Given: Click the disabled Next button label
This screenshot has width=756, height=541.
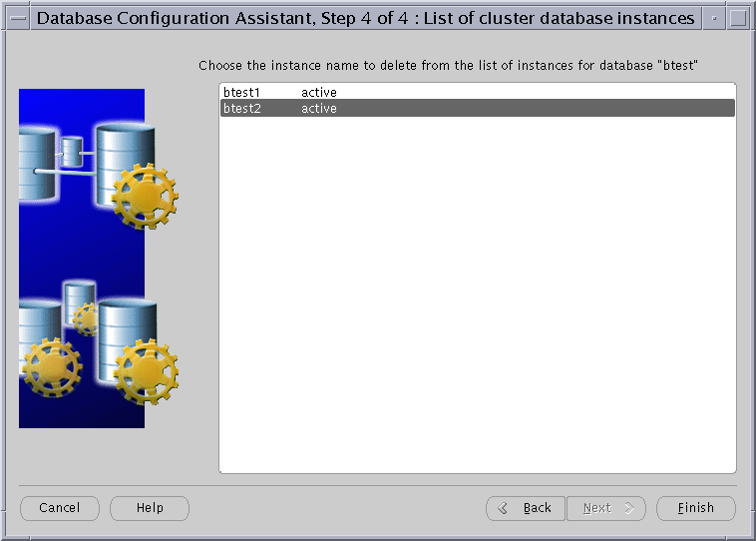Looking at the screenshot, I should coord(596,508).
